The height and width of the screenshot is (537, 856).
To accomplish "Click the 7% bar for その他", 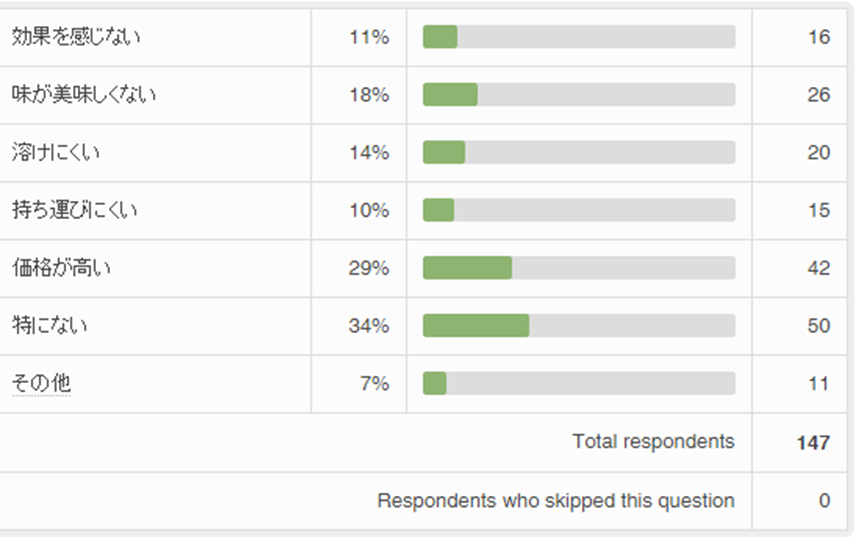I will [x=435, y=383].
